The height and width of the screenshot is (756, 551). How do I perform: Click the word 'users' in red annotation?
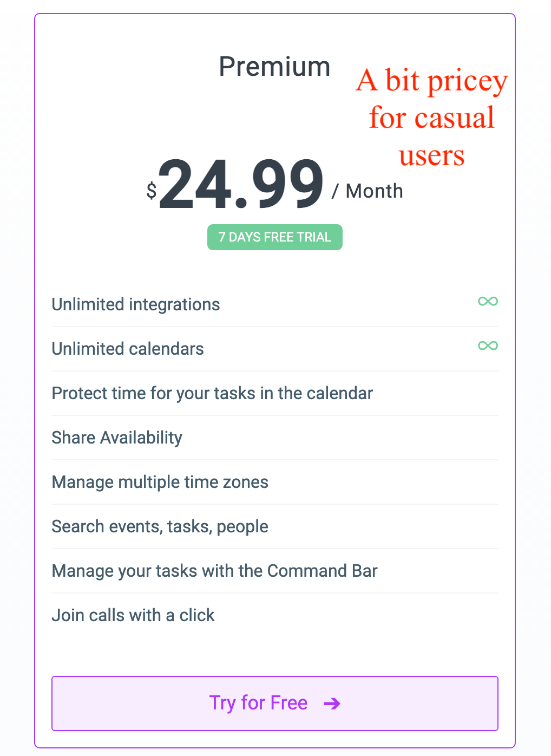pos(432,156)
